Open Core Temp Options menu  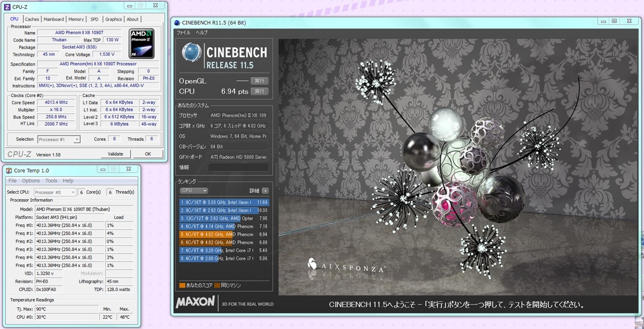pos(30,181)
